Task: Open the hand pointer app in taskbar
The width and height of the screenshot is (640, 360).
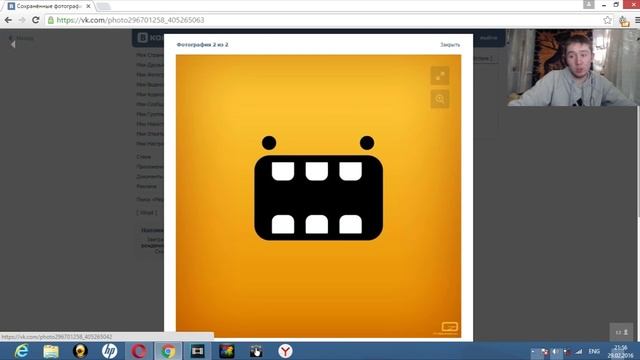Action: coord(256,351)
